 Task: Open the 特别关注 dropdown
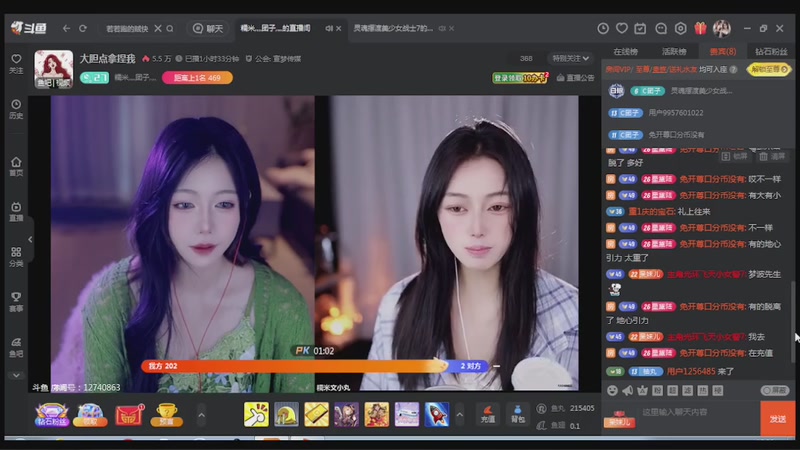click(570, 59)
